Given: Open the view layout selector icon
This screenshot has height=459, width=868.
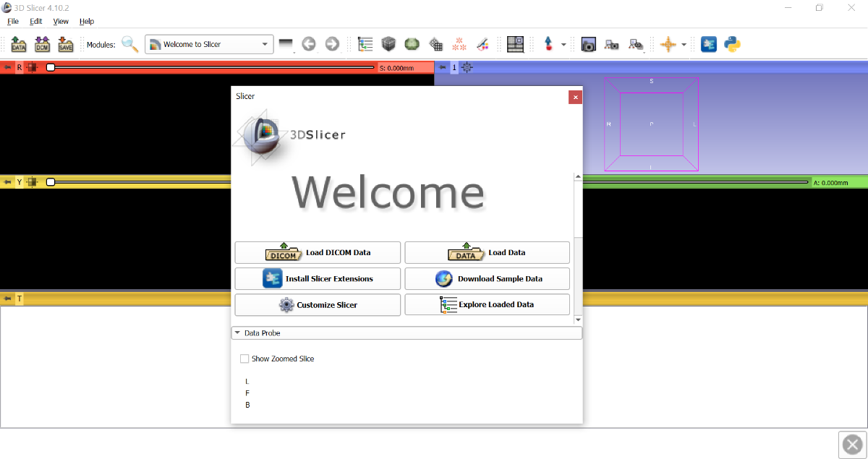Looking at the screenshot, I should [515, 44].
